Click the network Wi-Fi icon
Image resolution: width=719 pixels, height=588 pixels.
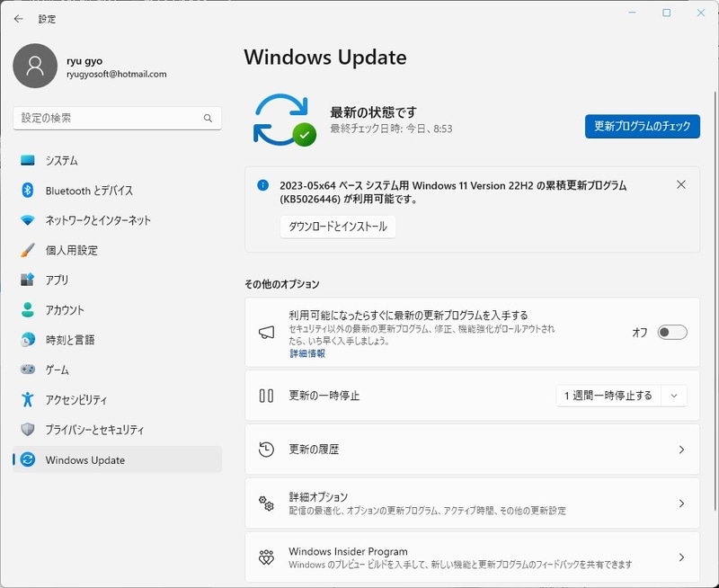click(x=28, y=220)
